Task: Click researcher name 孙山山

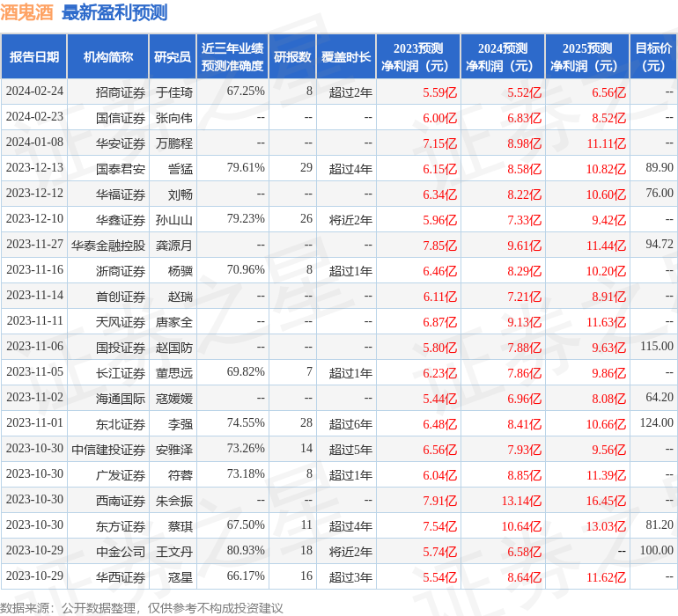Action: pos(174,220)
